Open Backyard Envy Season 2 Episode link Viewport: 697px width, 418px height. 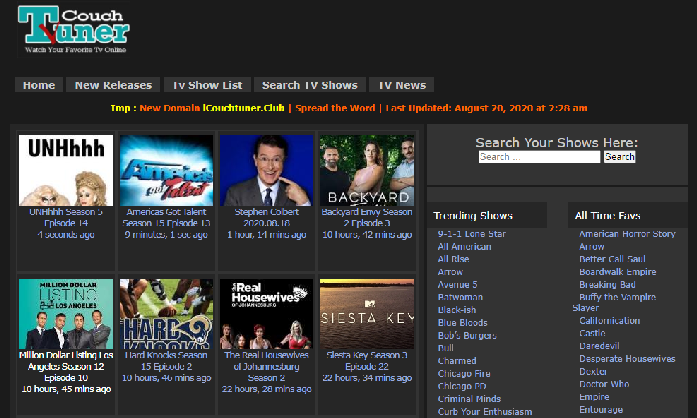367,217
